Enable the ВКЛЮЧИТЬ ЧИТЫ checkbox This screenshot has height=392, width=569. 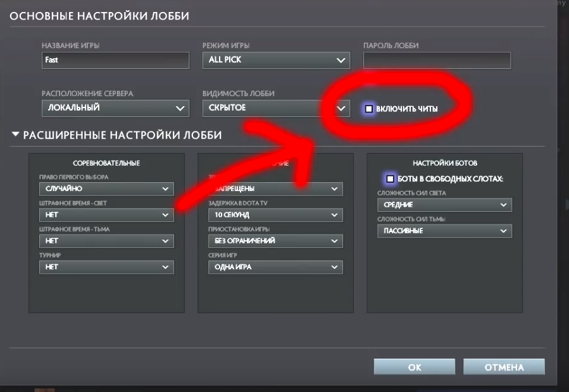pos(369,109)
